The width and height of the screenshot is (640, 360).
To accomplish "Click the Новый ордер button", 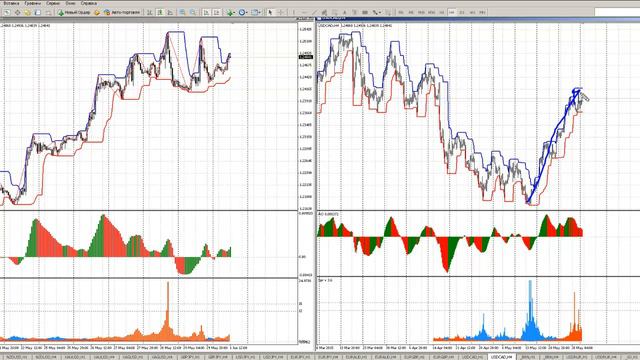I will pos(74,13).
